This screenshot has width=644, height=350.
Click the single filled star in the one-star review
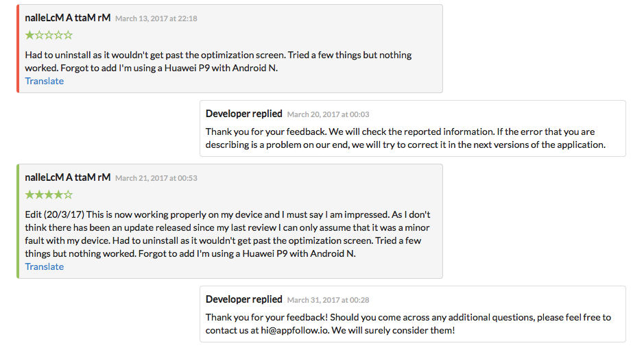click(x=29, y=35)
